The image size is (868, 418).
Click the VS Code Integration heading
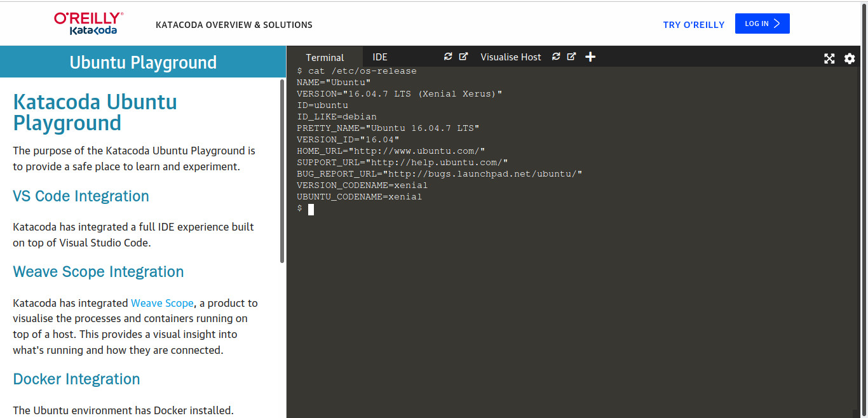pyautogui.click(x=81, y=196)
